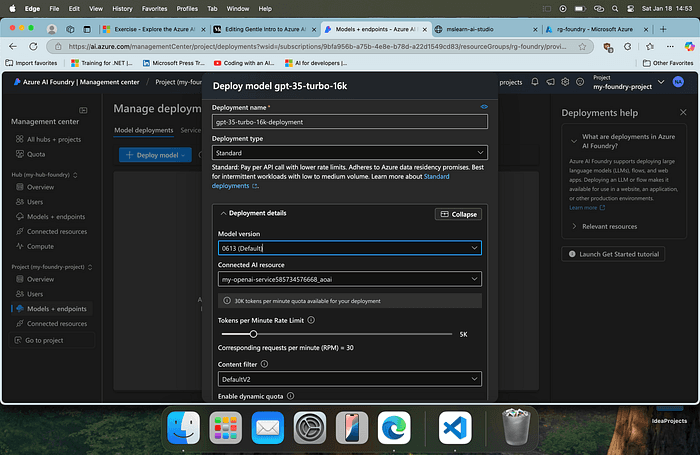This screenshot has height=455, width=700.
Task: Open the Copilot icon in Edge toolbar
Action: (x=690, y=46)
